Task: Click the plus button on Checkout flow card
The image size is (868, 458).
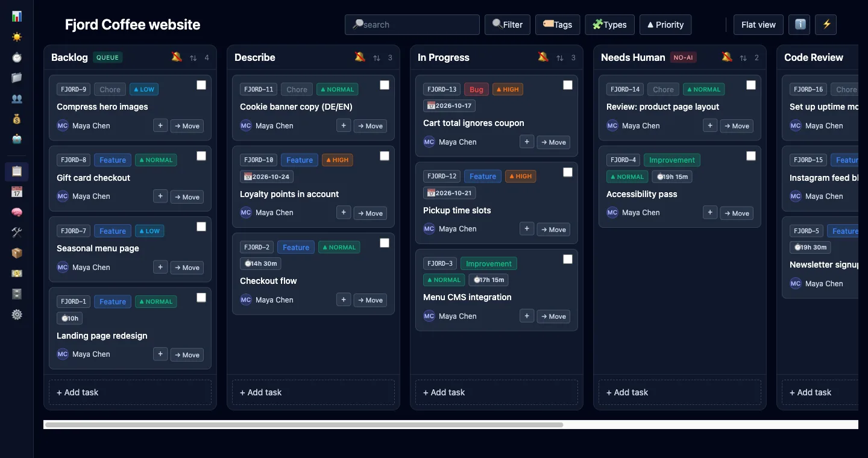Action: tap(344, 300)
